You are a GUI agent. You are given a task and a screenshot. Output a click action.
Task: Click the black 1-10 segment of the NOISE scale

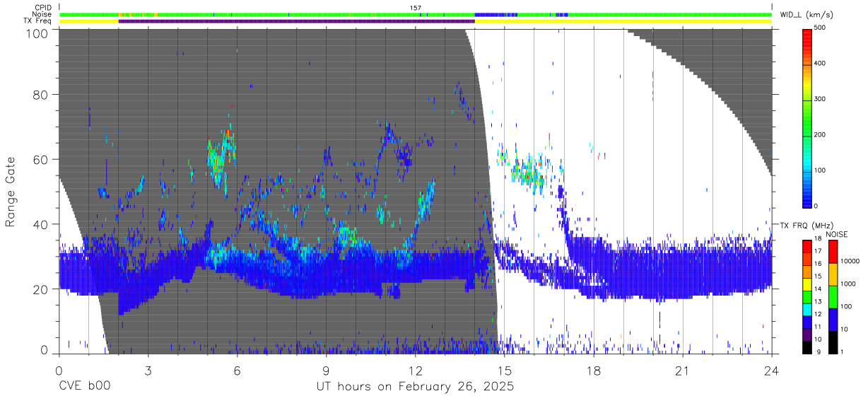(833, 342)
